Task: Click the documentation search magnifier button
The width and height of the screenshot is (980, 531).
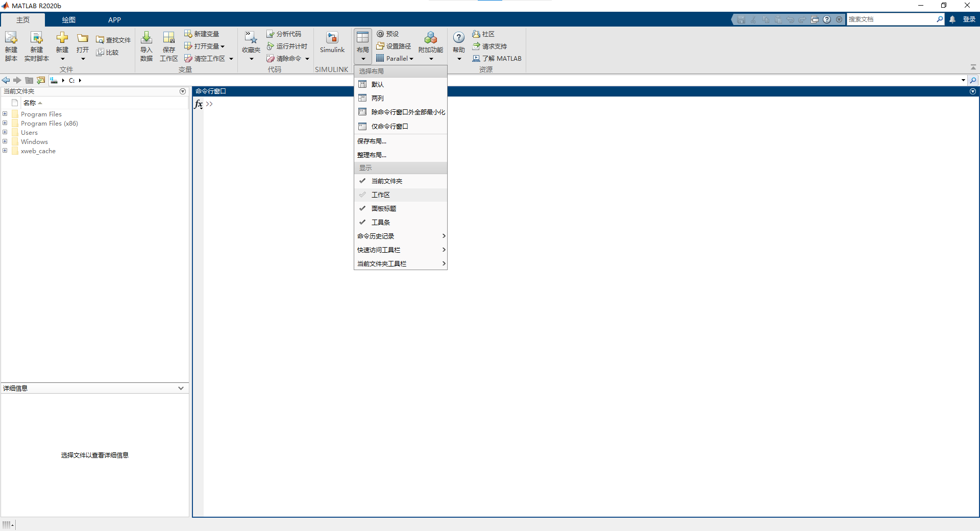Action: click(940, 19)
